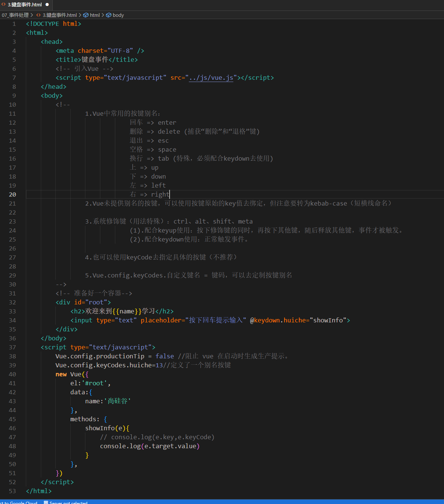Screen dimensions: 444x504
Task: Click the Vue.config.keyCodes.自定义键名 comment
Action: 189,275
